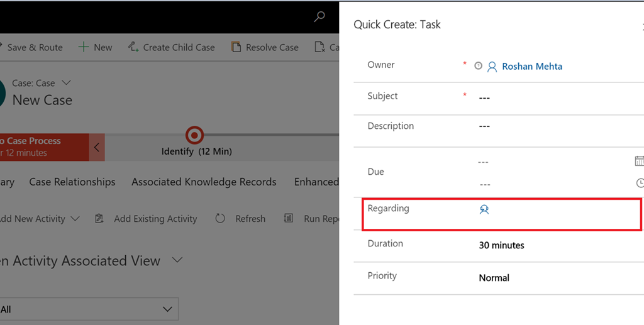Click the Cancel Case document icon
644x325 pixels.
click(x=319, y=47)
